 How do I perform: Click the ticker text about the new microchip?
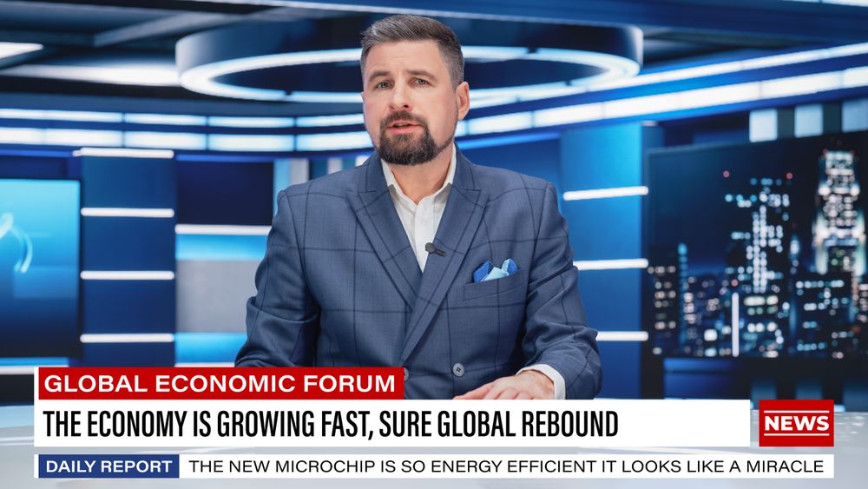pos(507,466)
